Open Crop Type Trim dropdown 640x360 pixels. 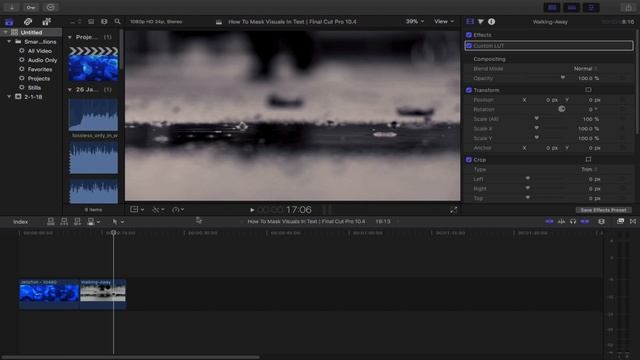coord(589,169)
